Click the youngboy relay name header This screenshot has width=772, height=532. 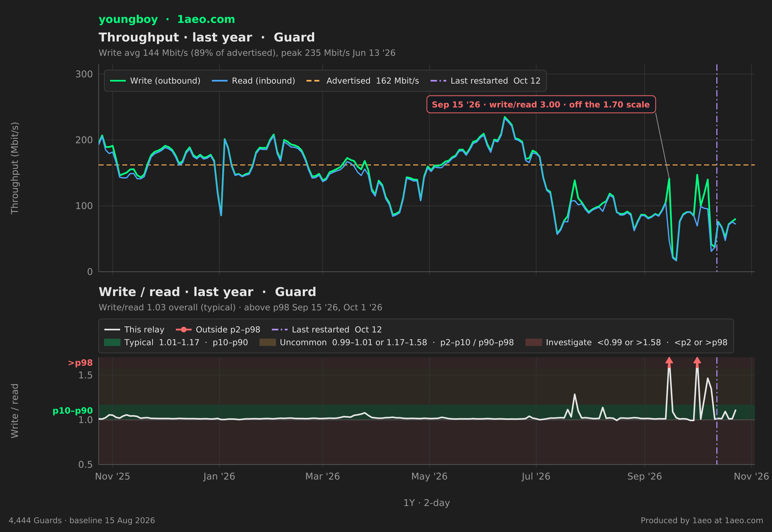tap(128, 19)
